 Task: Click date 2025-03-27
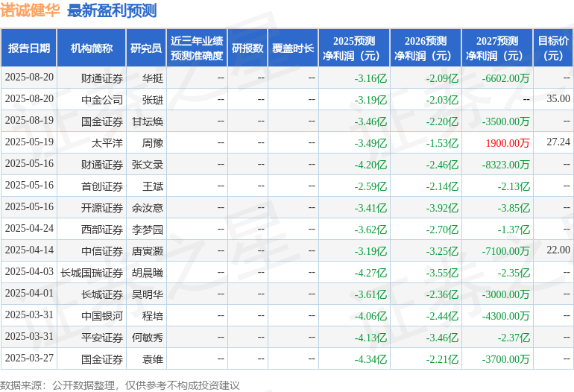(29, 358)
